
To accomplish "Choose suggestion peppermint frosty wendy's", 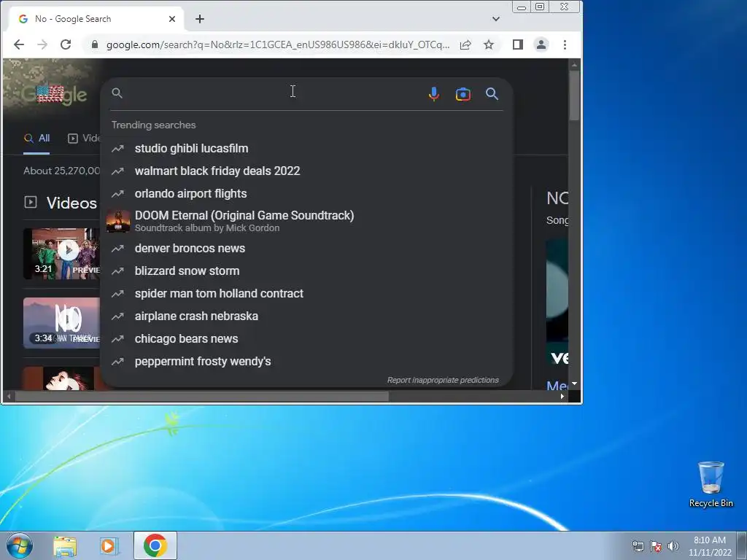I will click(306, 362).
